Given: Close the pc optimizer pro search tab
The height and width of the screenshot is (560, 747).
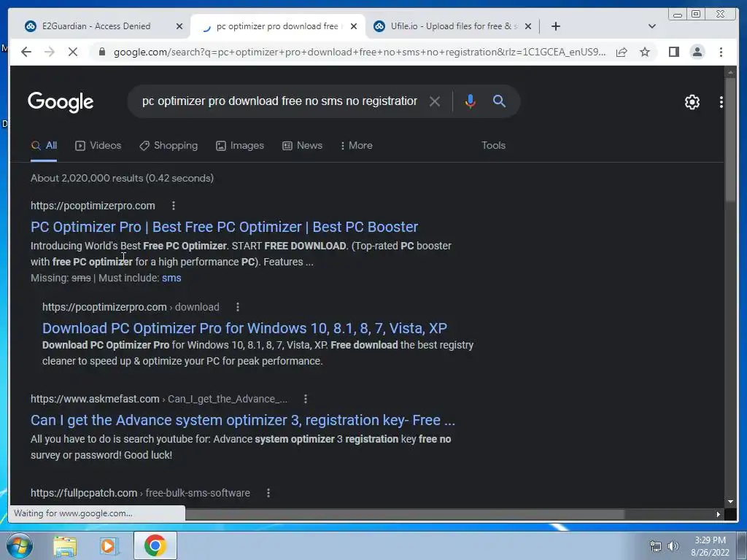Looking at the screenshot, I should (x=354, y=26).
